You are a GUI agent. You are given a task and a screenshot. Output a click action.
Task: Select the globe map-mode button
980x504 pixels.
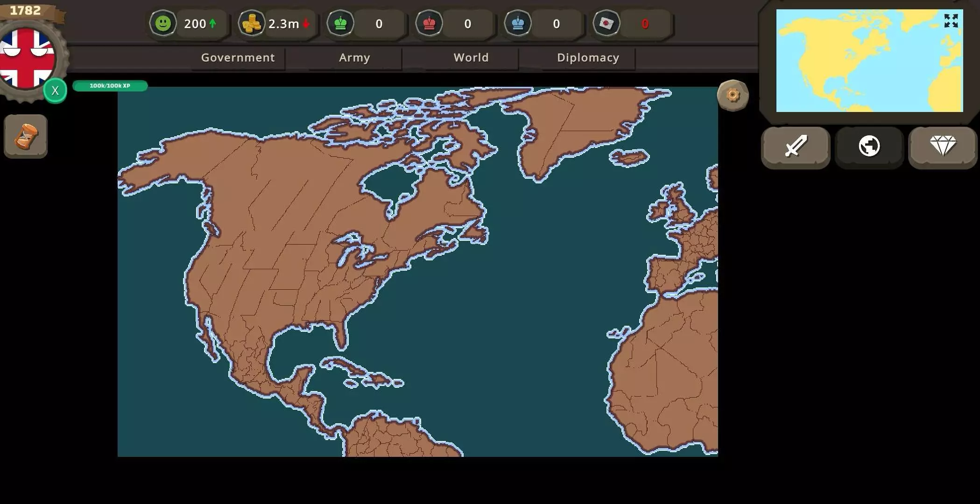(869, 147)
